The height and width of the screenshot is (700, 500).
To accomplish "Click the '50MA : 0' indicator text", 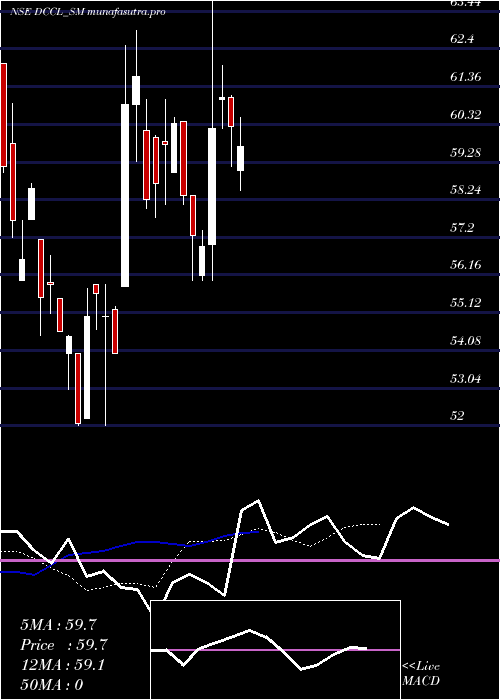I will point(52,685).
